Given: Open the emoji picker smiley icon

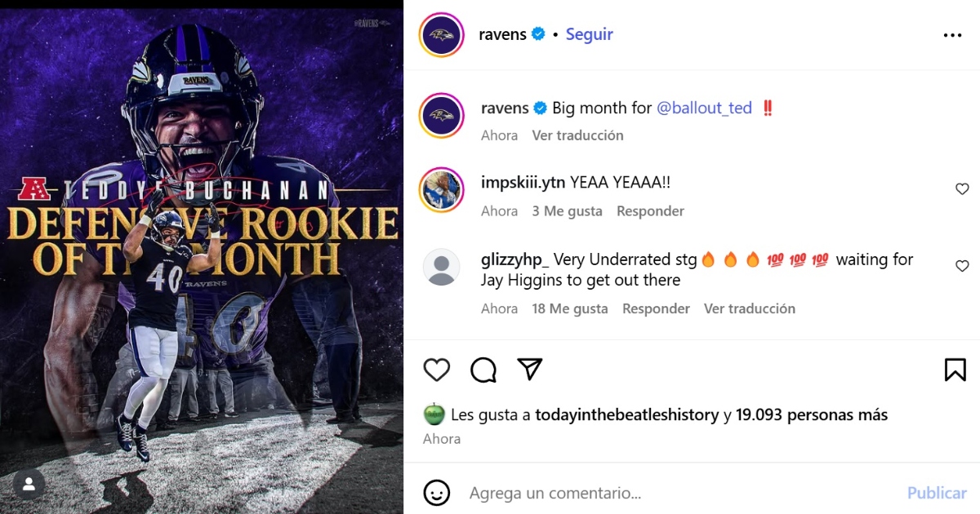Looking at the screenshot, I should click(437, 493).
